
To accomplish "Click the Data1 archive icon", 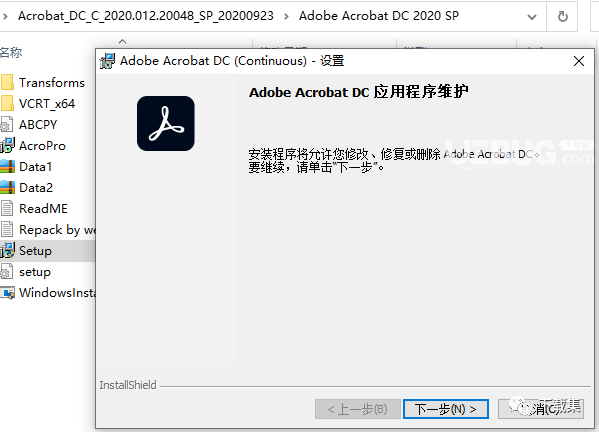I will (x=7, y=167).
